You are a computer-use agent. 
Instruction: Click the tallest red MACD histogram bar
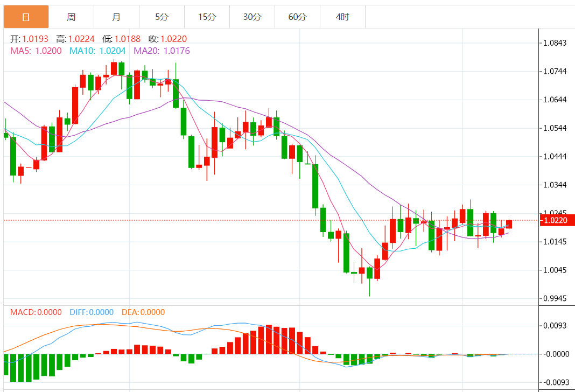coord(269,339)
